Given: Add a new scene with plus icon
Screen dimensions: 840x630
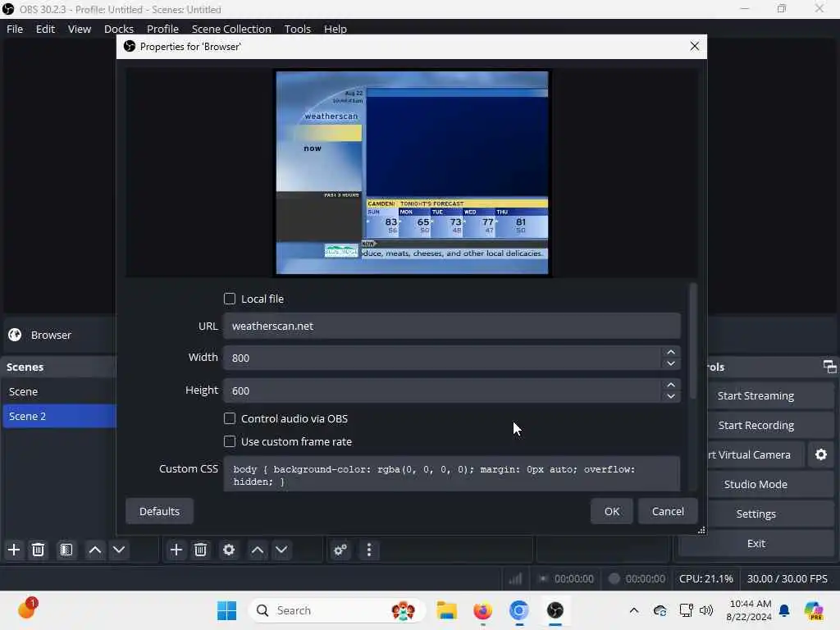Looking at the screenshot, I should pos(14,550).
